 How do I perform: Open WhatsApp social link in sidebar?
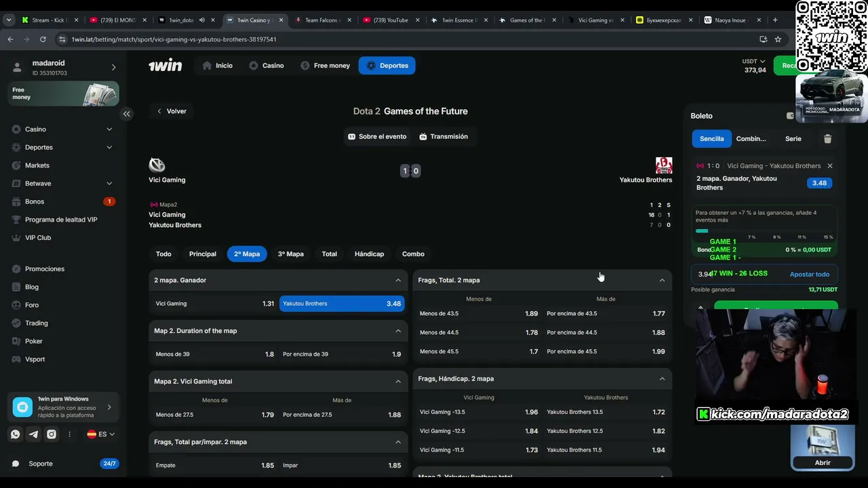(16, 434)
